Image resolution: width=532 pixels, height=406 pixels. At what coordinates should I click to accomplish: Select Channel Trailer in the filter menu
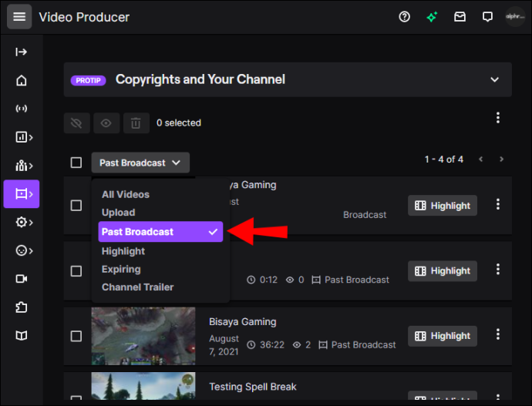click(x=138, y=287)
